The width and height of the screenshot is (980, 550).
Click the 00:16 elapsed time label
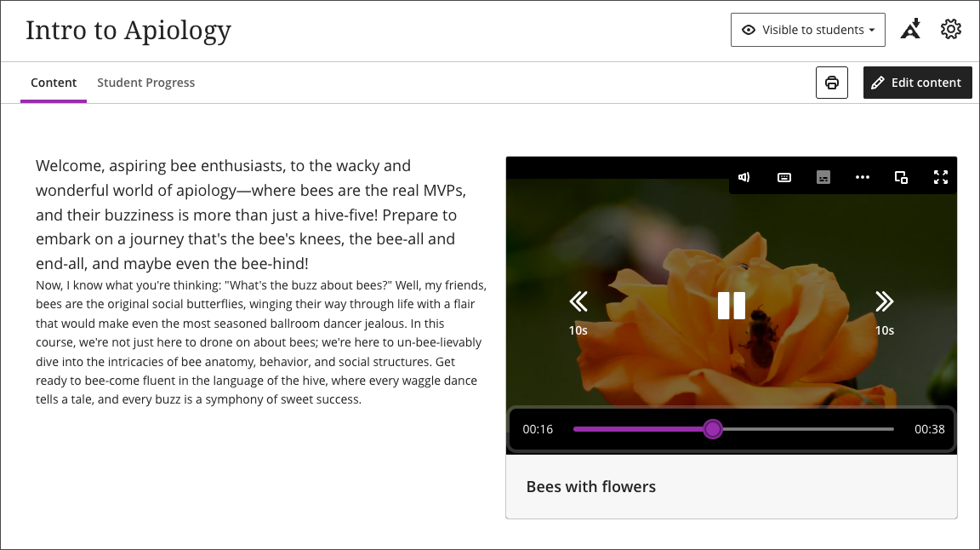click(x=538, y=429)
